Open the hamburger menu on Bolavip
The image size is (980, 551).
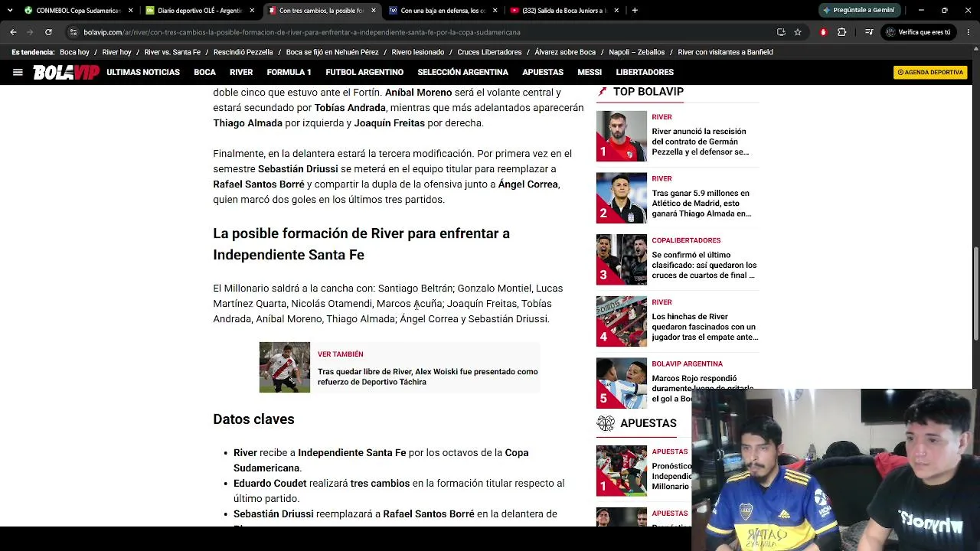click(18, 72)
